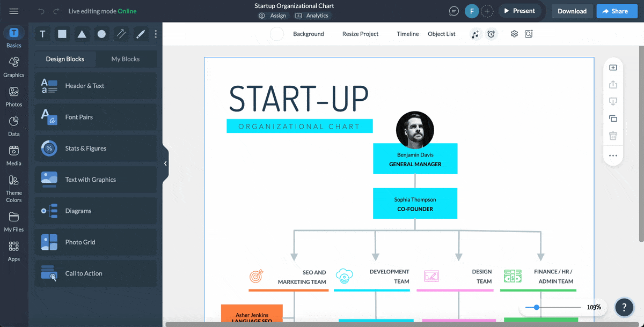644x327 pixels.
Task: Click the Download button
Action: pos(572,11)
